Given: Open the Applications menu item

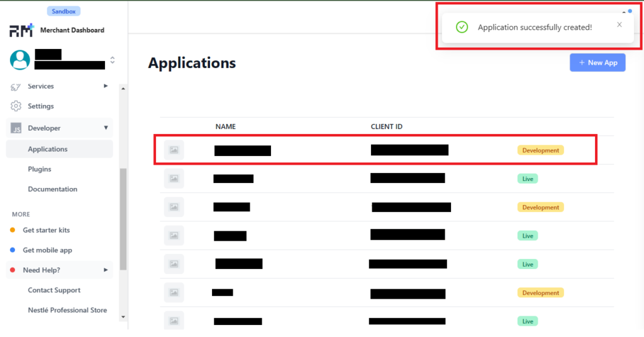Looking at the screenshot, I should point(48,149).
